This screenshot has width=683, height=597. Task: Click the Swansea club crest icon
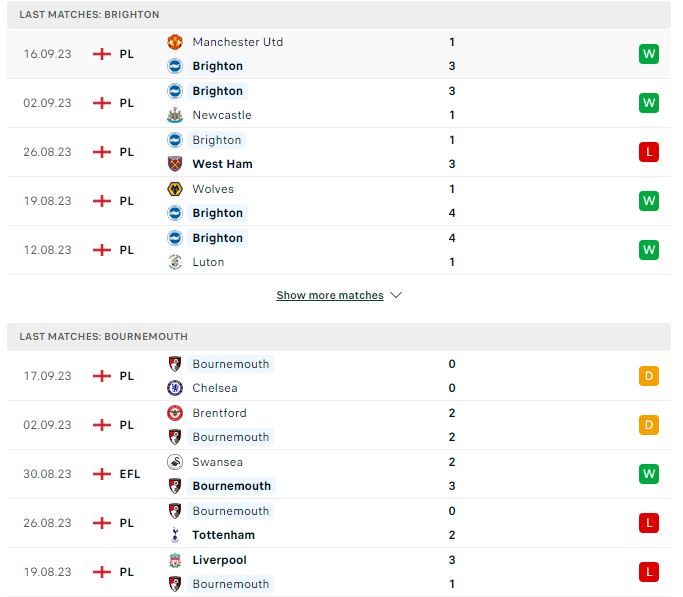pos(175,462)
